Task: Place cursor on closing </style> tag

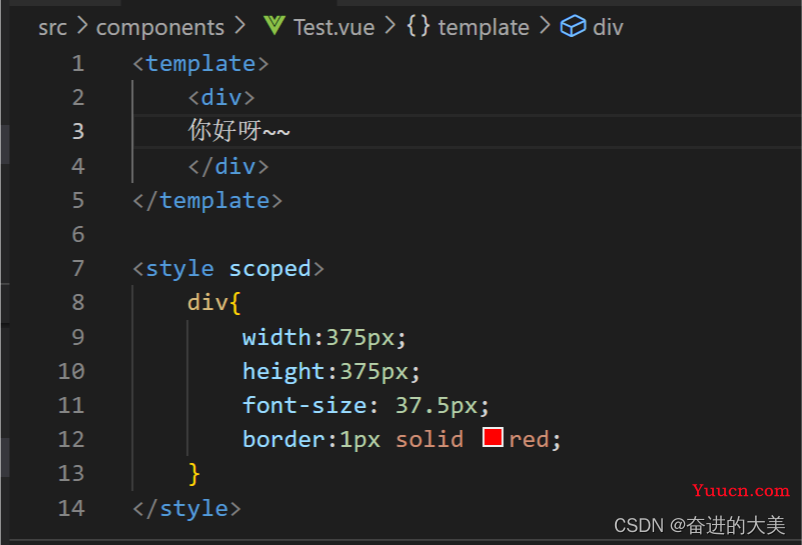Action: pyautogui.click(x=187, y=509)
